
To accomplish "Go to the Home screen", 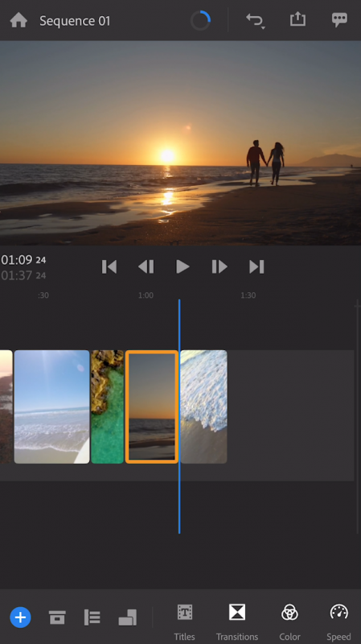I will (18, 20).
